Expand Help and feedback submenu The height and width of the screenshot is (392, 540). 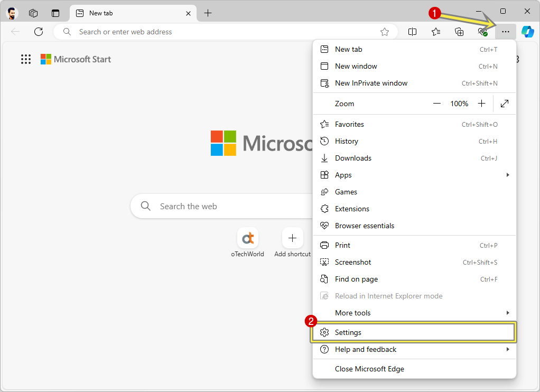point(414,349)
